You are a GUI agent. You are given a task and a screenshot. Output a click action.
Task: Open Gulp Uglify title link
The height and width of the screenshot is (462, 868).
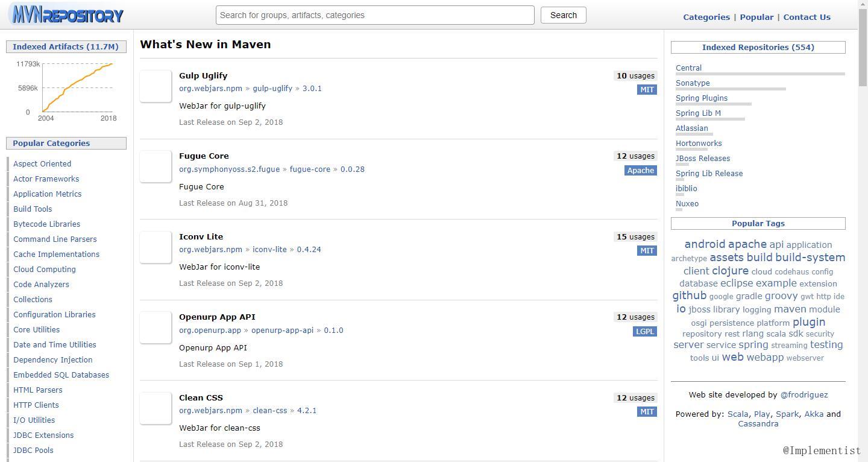pos(203,75)
